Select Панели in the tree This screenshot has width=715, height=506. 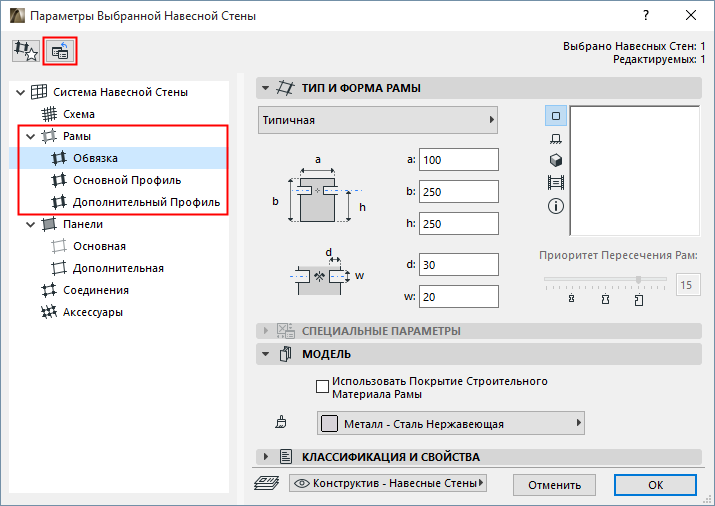(83, 224)
